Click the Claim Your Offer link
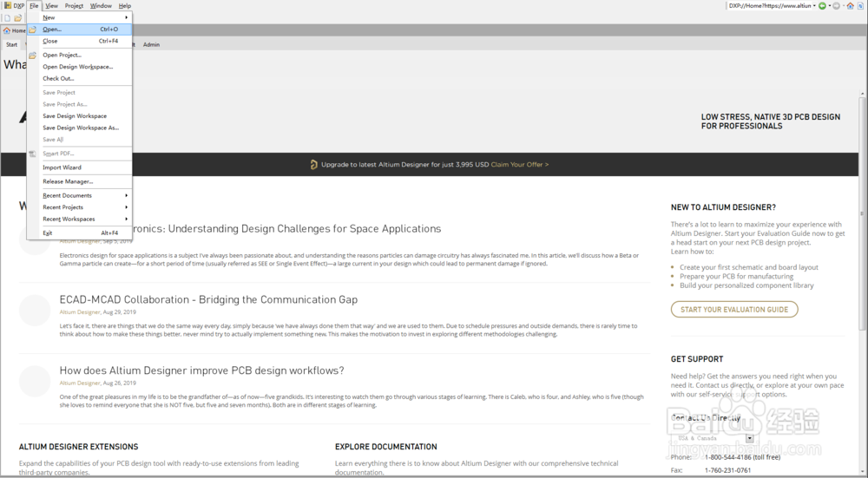This screenshot has height=478, width=868. tap(519, 164)
